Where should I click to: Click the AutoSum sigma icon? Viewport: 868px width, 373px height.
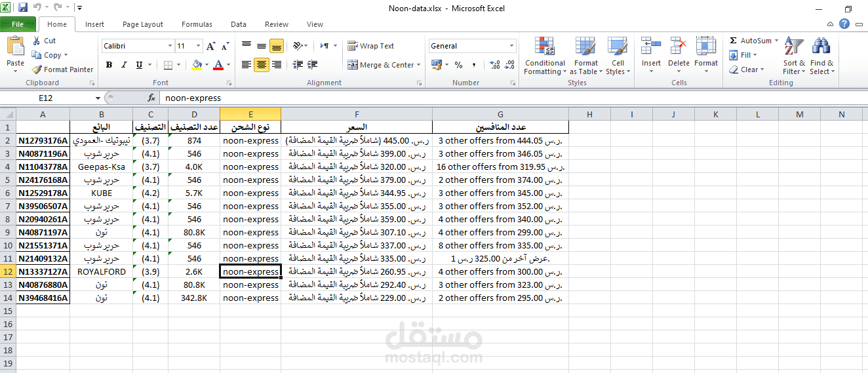(733, 41)
